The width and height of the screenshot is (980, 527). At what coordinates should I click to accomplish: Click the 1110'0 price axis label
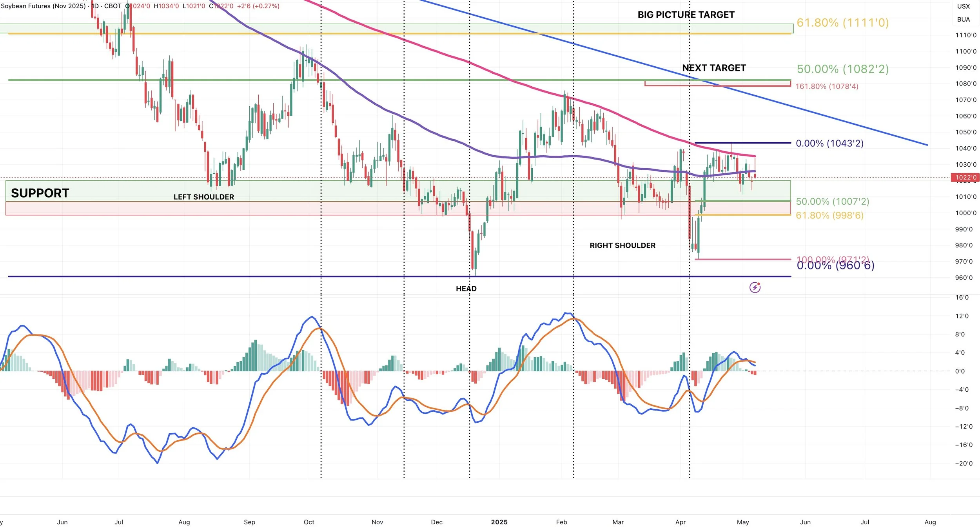point(965,35)
